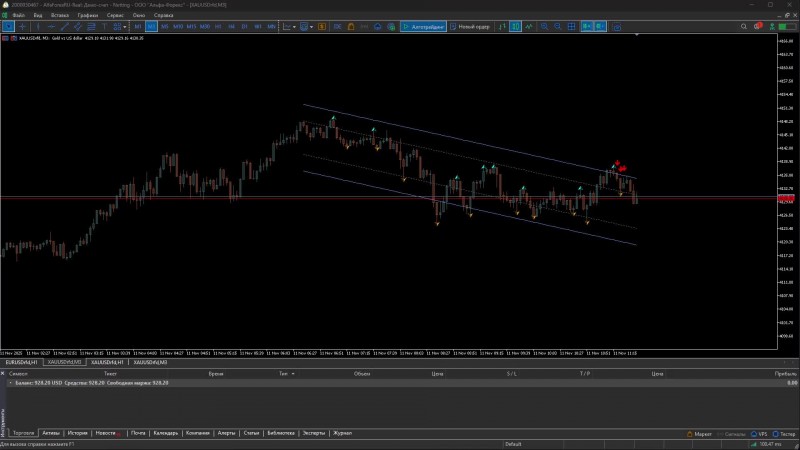The height and width of the screenshot is (450, 800).
Task: Toggle chart shift from right edge
Action: coord(600,27)
